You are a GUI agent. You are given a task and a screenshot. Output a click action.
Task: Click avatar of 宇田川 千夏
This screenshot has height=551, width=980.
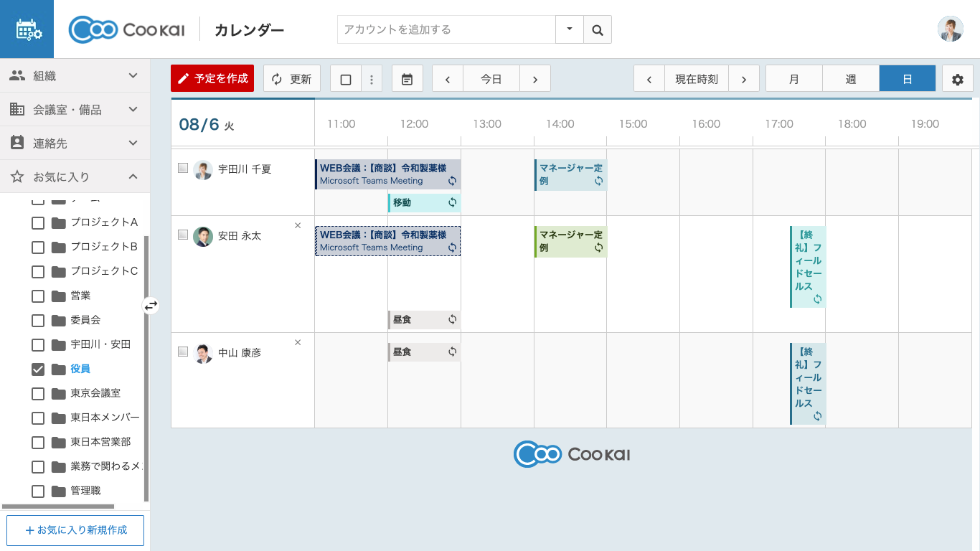point(203,170)
